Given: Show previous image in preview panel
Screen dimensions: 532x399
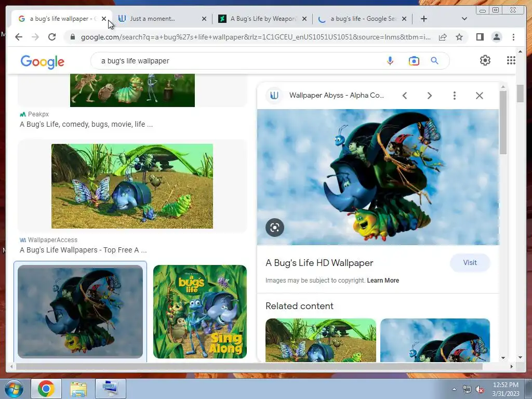Looking at the screenshot, I should [x=404, y=96].
